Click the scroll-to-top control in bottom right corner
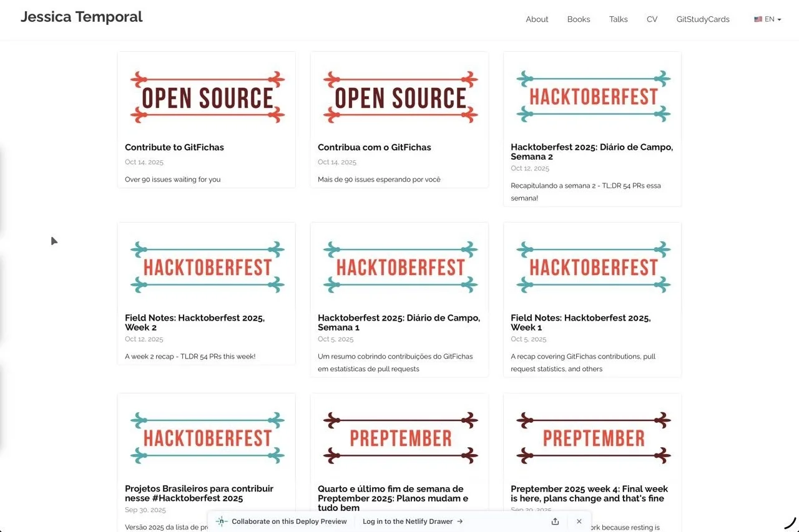The width and height of the screenshot is (799, 532). click(x=790, y=524)
